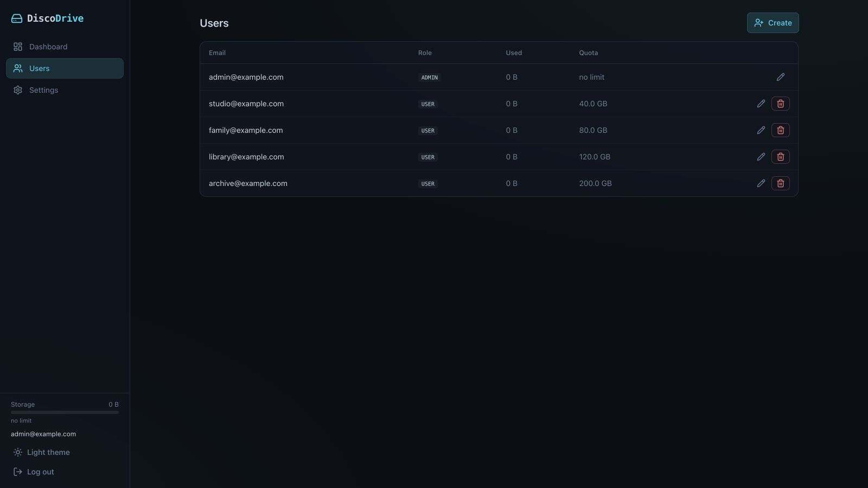Click the ADMIN role badge

tap(430, 78)
